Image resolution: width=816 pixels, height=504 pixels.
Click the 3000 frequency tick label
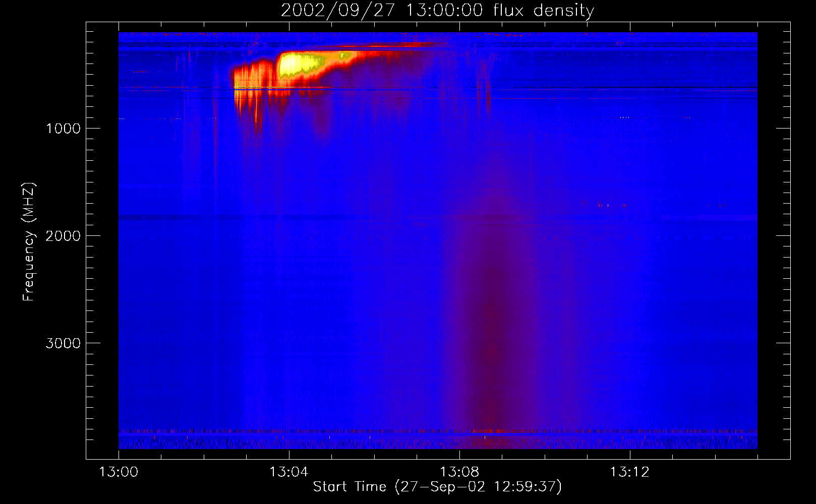(63, 343)
